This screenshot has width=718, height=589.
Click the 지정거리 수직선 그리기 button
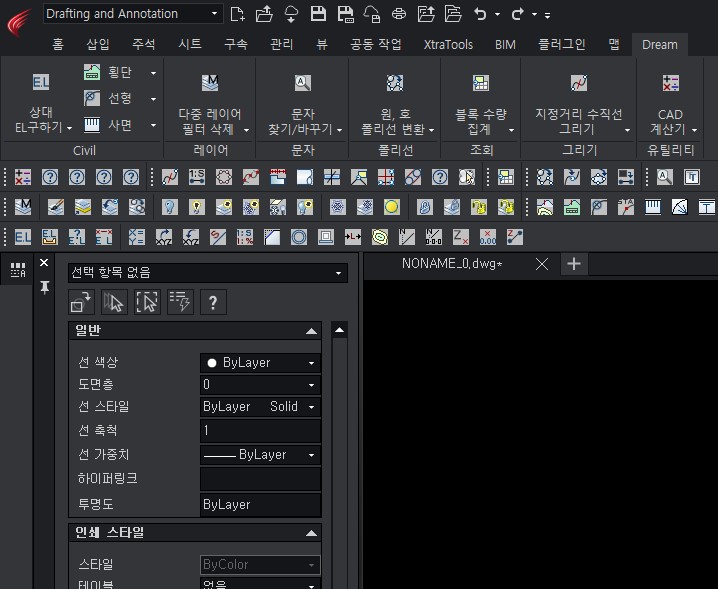coord(579,102)
